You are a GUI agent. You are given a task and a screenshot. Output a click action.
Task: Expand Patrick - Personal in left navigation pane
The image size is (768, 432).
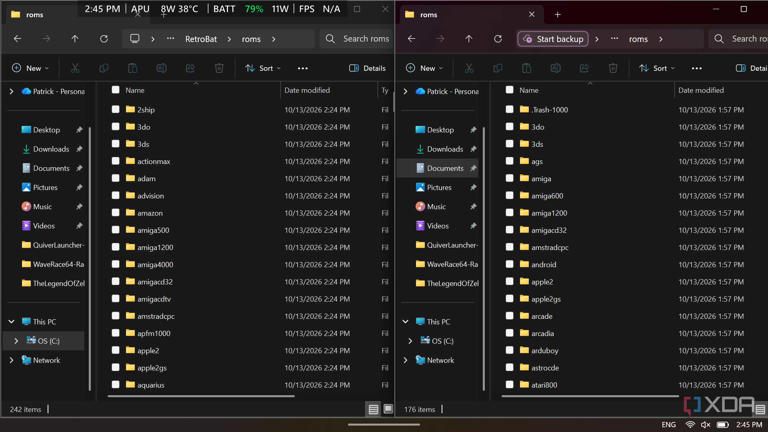coord(11,91)
